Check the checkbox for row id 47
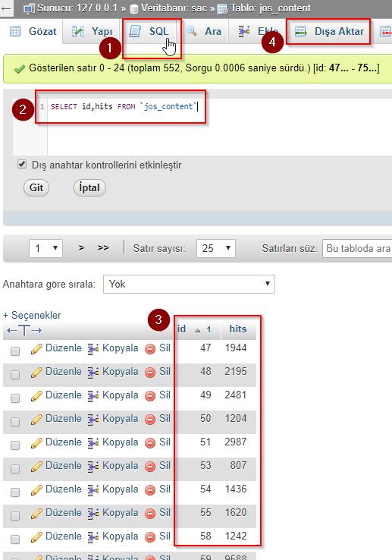392x560 pixels. point(15,351)
